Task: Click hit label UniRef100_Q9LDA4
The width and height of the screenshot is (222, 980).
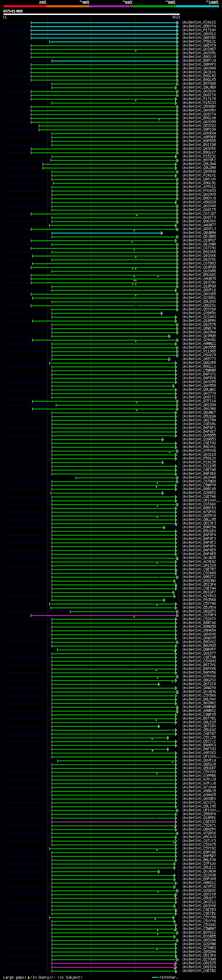Action: pos(199,164)
